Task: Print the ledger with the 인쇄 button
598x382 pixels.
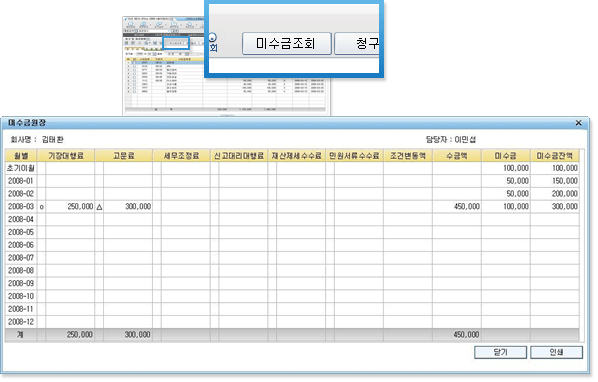Action: click(556, 352)
